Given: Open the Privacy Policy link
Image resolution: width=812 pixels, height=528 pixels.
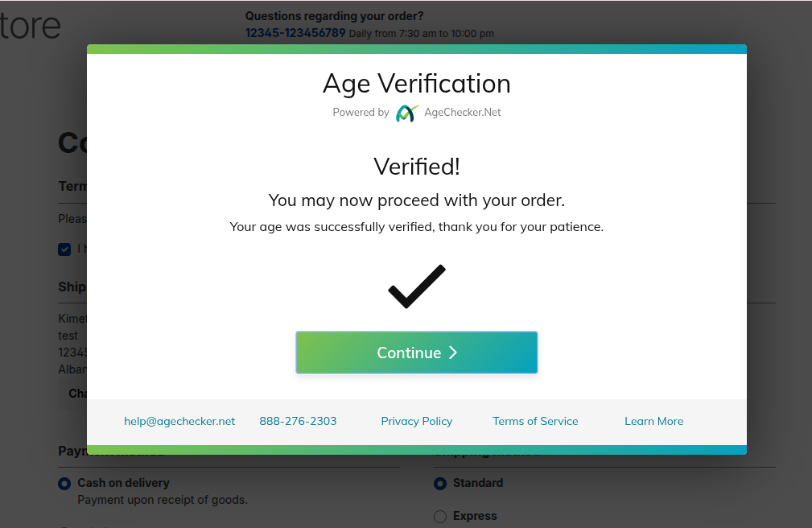Looking at the screenshot, I should (x=416, y=421).
